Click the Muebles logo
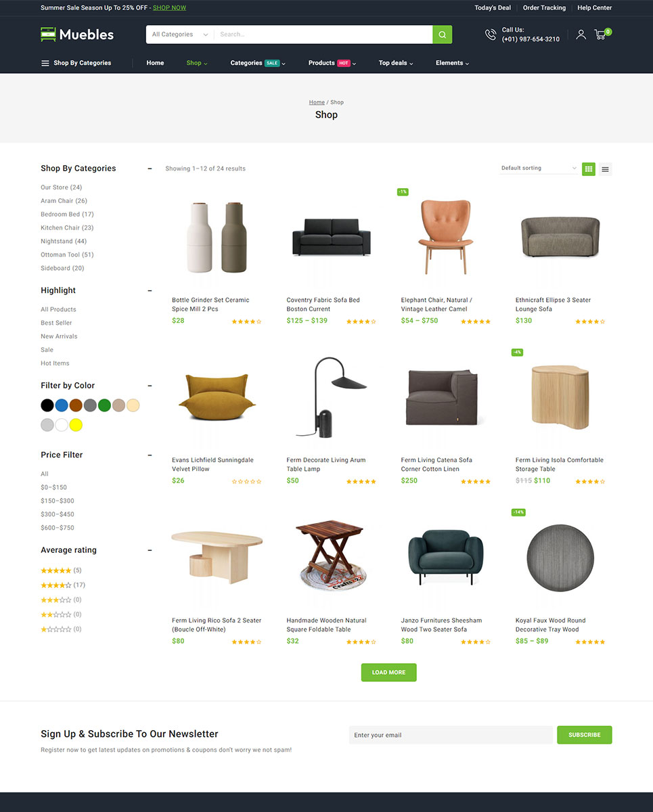Viewport: 653px width, 812px height. tap(77, 35)
